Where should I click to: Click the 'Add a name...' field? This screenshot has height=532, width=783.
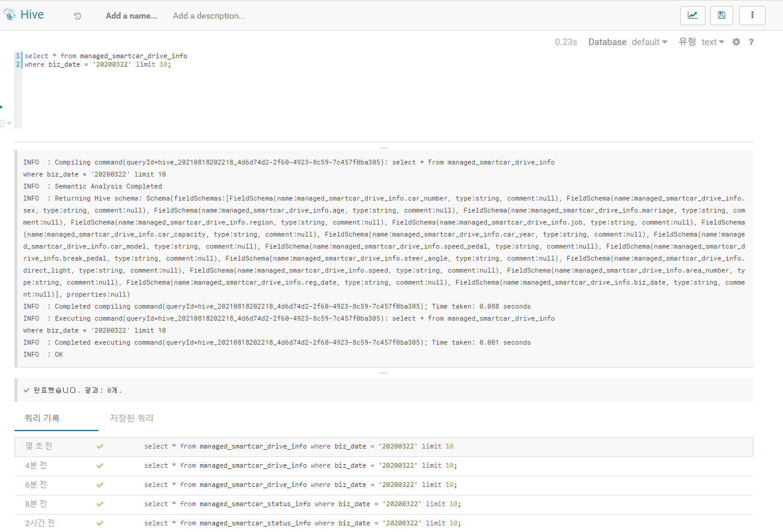click(132, 16)
